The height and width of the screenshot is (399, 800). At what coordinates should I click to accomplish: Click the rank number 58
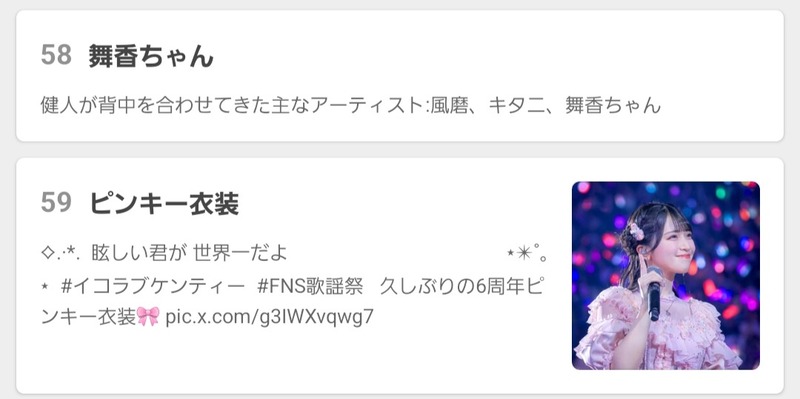(56, 55)
